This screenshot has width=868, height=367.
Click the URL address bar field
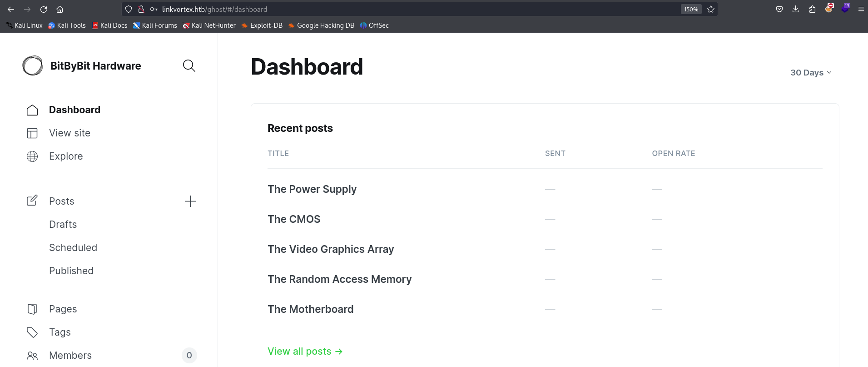point(409,9)
